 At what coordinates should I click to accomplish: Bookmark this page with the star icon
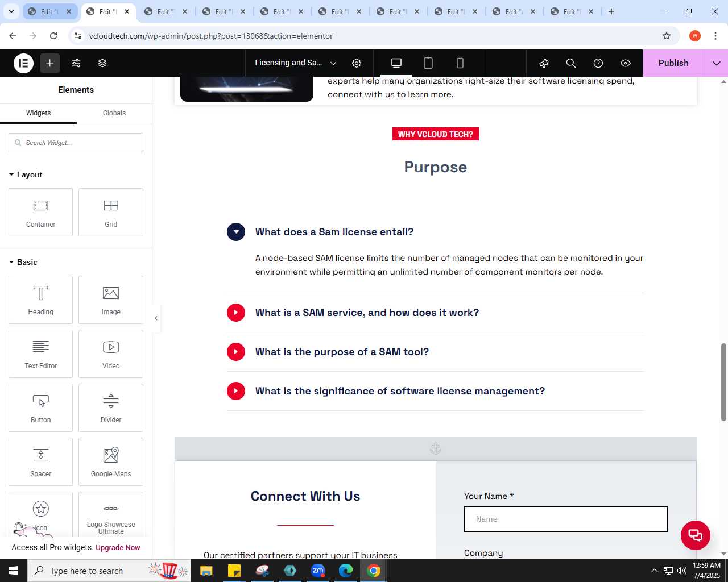point(667,36)
